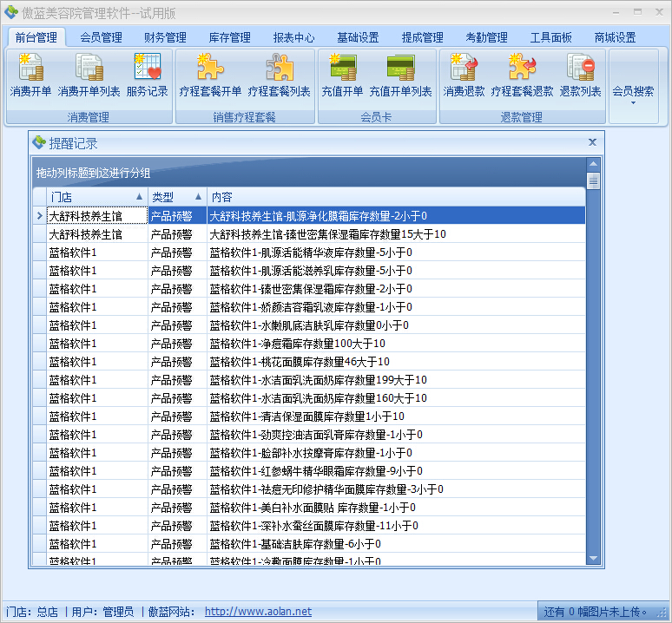Sort by the 门店 column header

pos(90,197)
